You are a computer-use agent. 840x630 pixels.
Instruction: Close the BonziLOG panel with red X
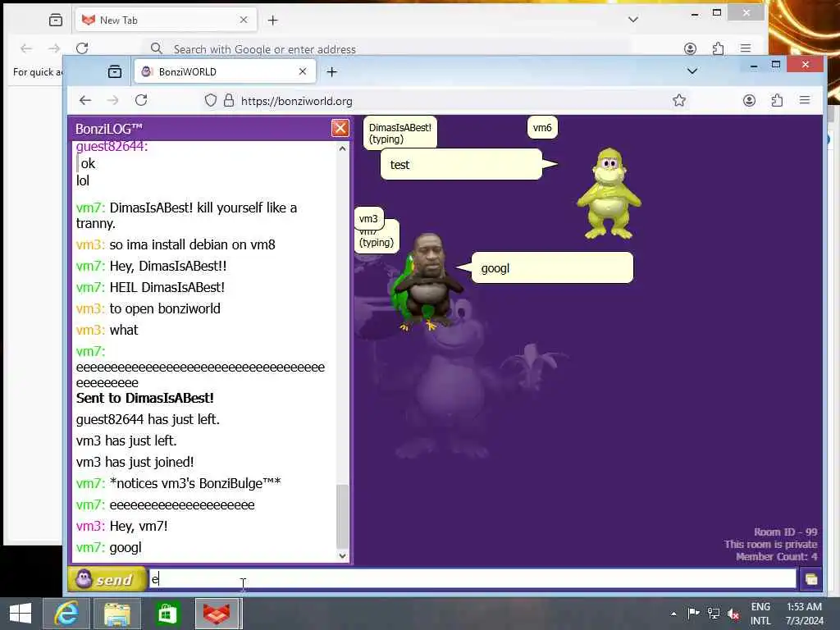click(340, 128)
